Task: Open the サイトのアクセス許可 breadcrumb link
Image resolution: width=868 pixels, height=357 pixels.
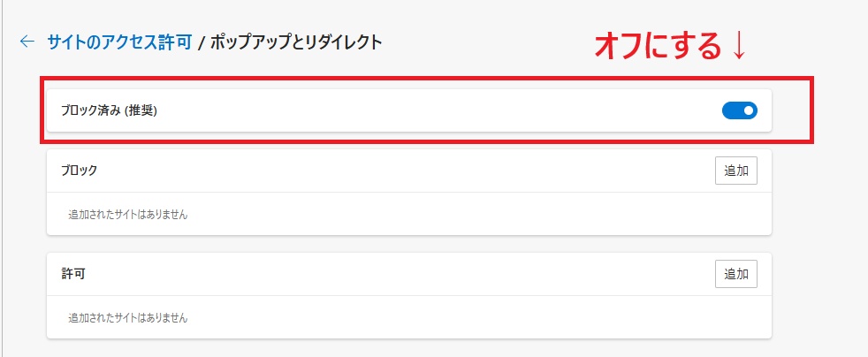Action: pos(119,42)
